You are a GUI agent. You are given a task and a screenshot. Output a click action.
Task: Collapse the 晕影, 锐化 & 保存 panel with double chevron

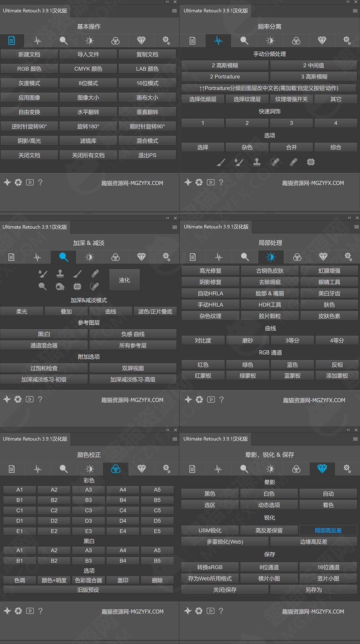tap(348, 430)
